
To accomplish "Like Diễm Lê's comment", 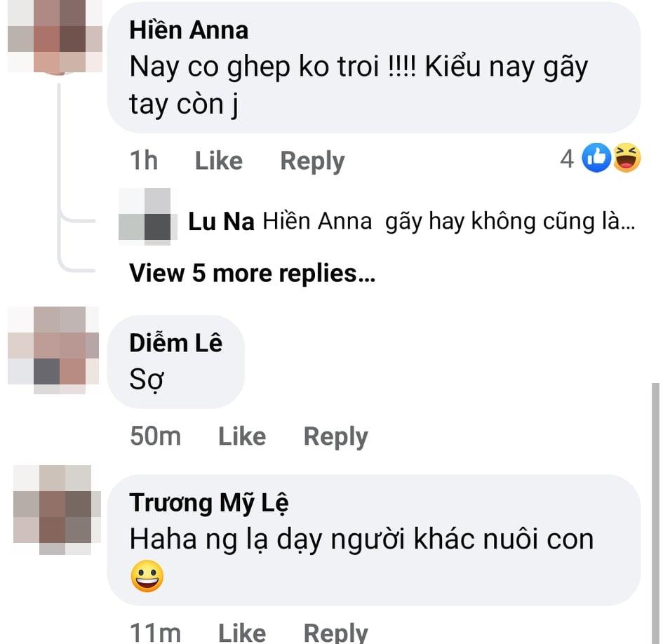I will pos(241,436).
